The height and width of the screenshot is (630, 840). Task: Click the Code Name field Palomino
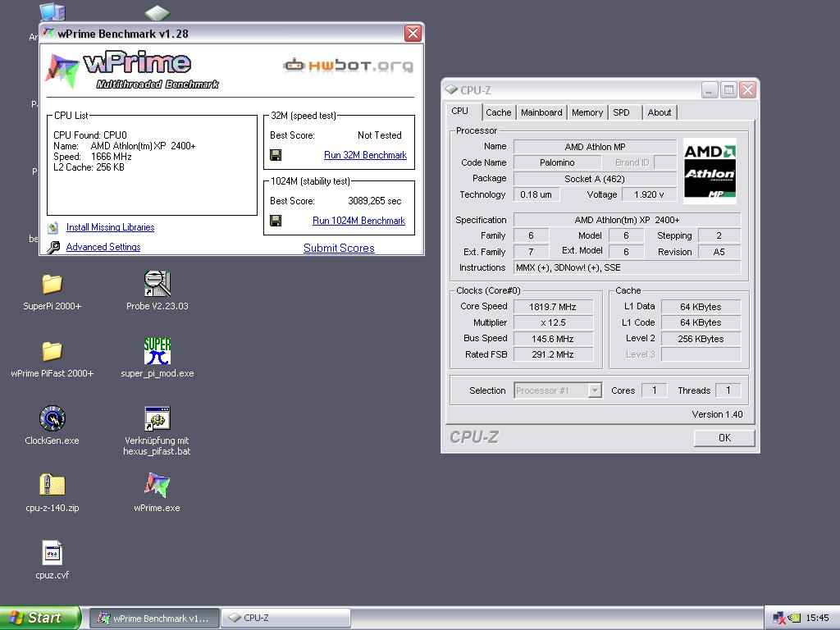pos(557,162)
